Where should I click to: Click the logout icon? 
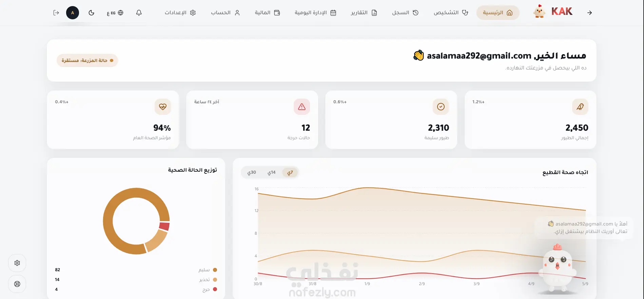click(56, 13)
